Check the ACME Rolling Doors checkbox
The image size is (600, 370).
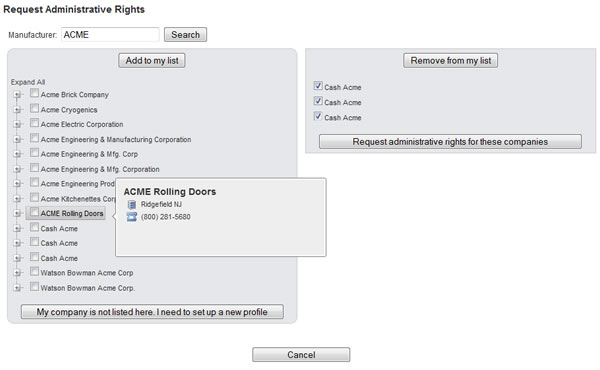(34, 212)
